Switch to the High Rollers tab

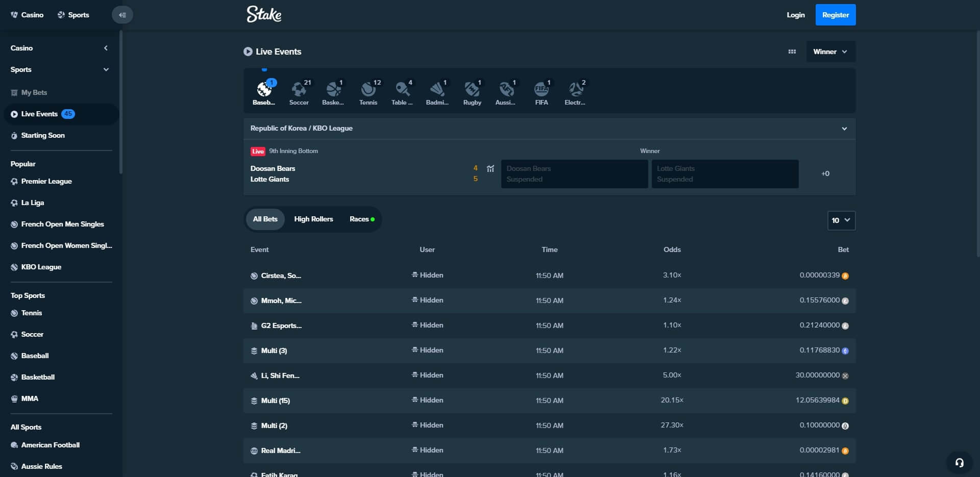[x=313, y=219]
